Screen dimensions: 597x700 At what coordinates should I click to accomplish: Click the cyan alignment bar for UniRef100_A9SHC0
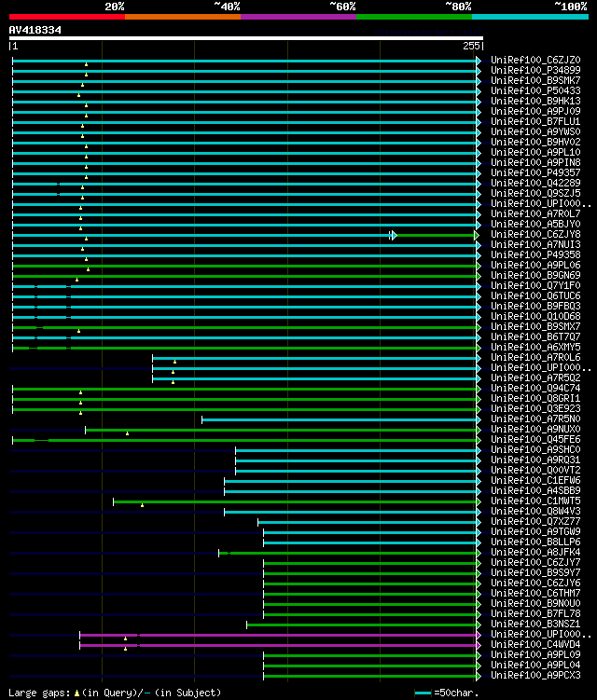(x=356, y=451)
